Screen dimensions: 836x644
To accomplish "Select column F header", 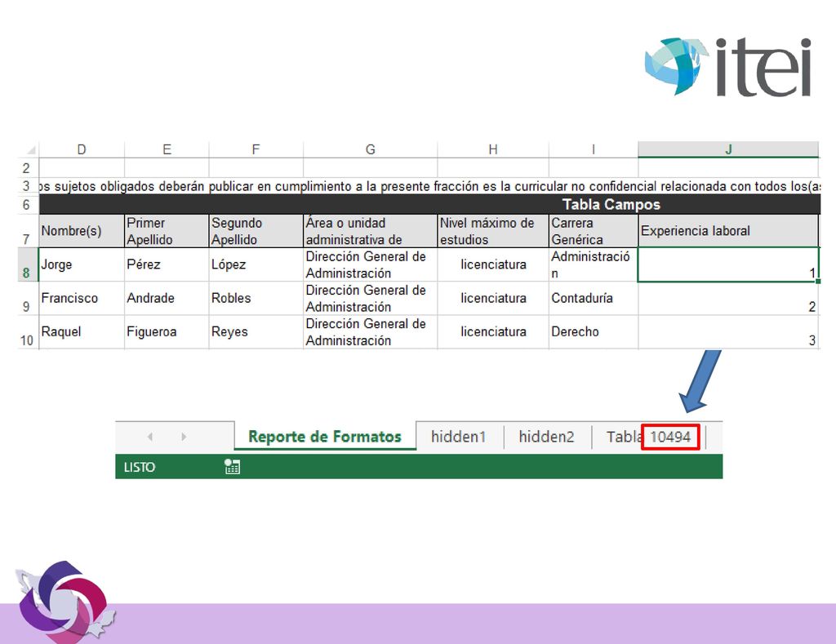I will pos(256,150).
